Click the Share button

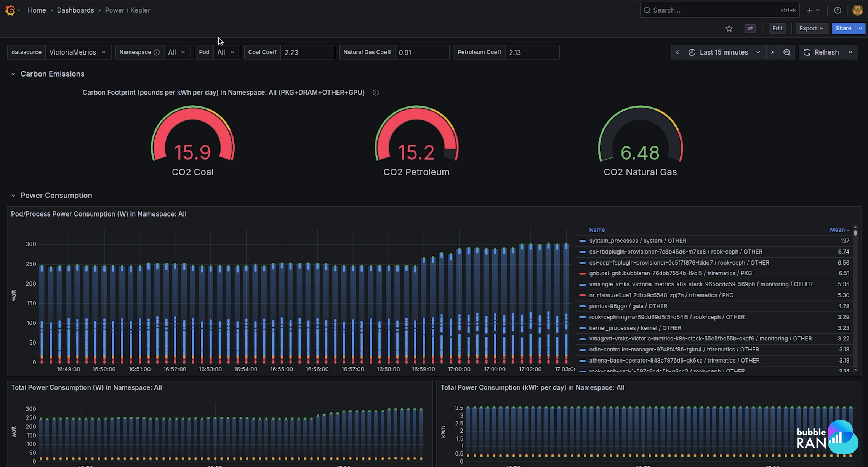point(843,29)
